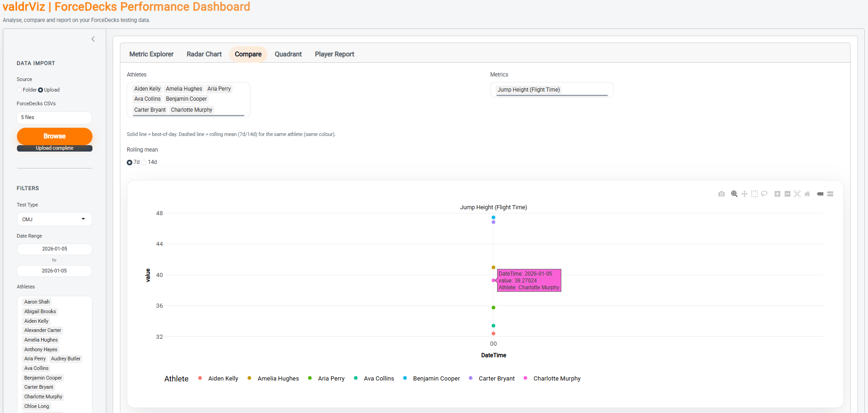
Task: Click Charlotte Murphy chip in Compare Athletes box
Action: pos(192,110)
